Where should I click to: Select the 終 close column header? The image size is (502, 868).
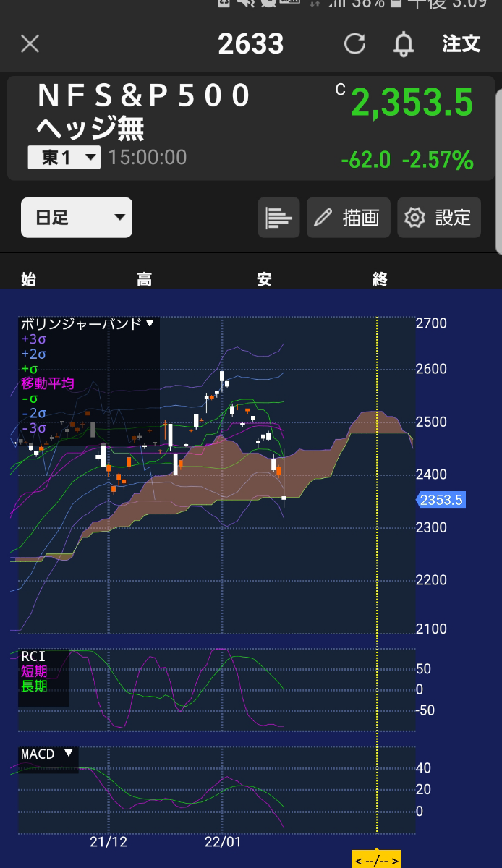click(x=380, y=279)
